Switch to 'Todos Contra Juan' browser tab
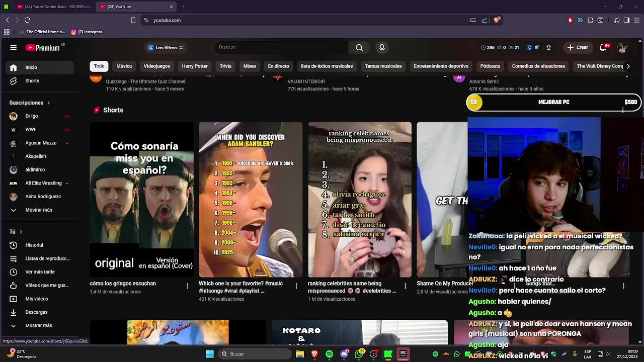This screenshot has height=362, width=644. click(54, 7)
